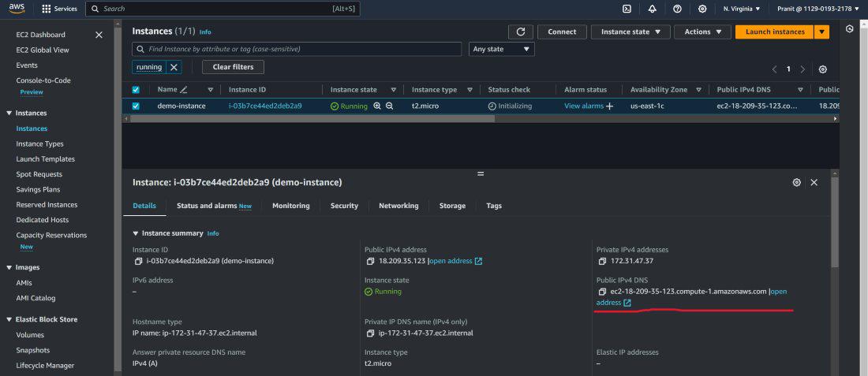Image resolution: width=868 pixels, height=376 pixels.
Task: Click open address next to public IPv4
Action: [x=455, y=261]
